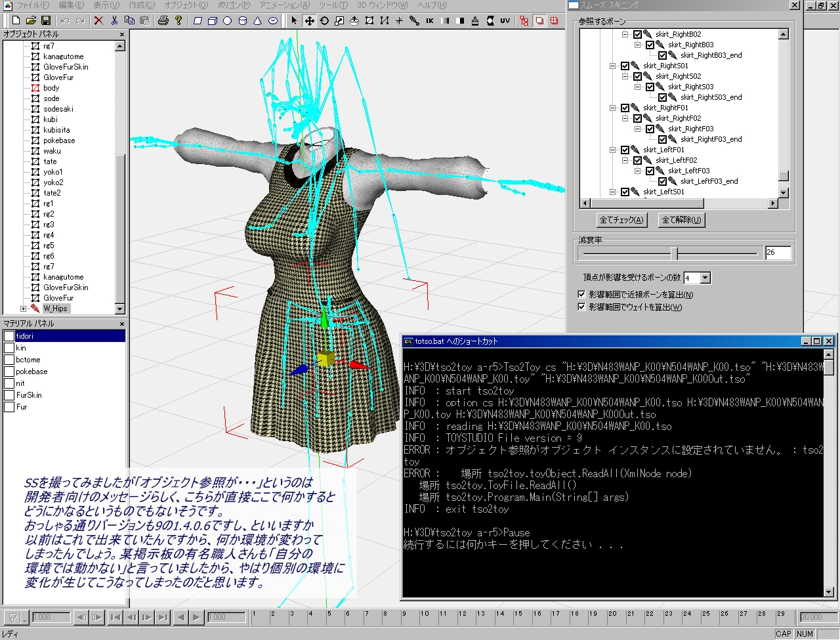
Task: Create a sphere primitive from toolbar
Action: pos(228,20)
